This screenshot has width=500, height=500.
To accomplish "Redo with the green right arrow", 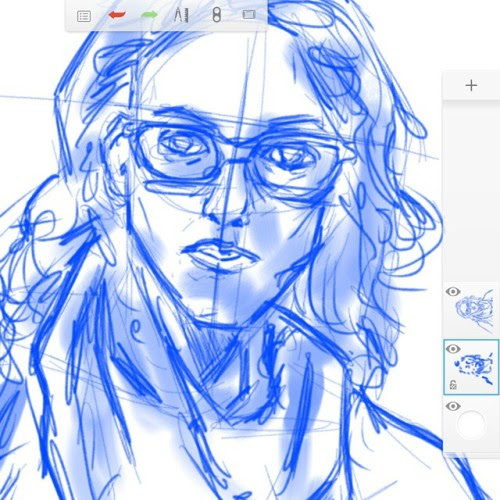I will [149, 15].
